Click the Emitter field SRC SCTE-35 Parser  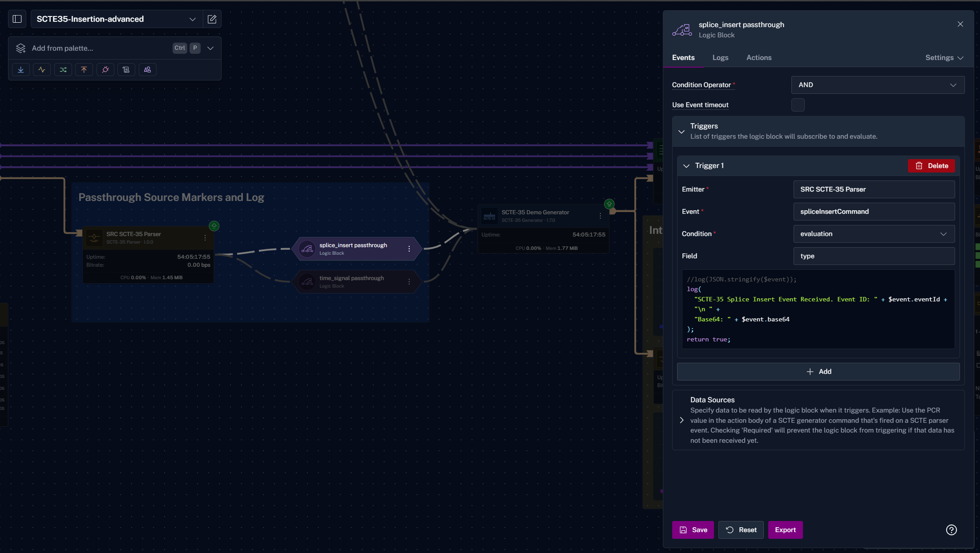(x=874, y=189)
